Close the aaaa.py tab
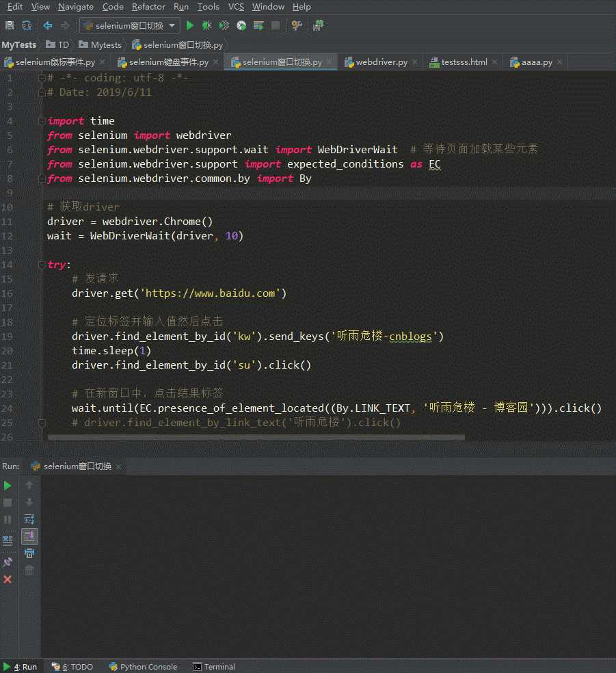 click(560, 62)
